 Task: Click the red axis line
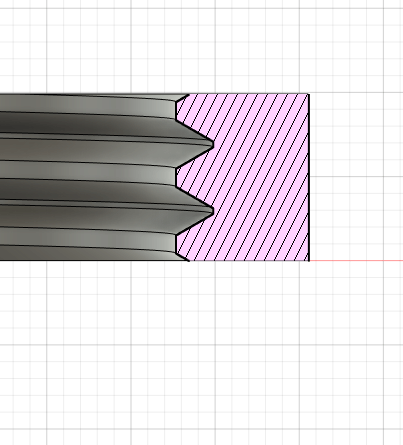(x=356, y=260)
